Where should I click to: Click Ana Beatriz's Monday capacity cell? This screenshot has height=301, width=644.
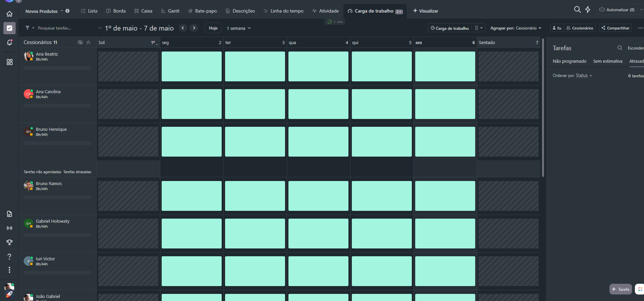[192, 66]
